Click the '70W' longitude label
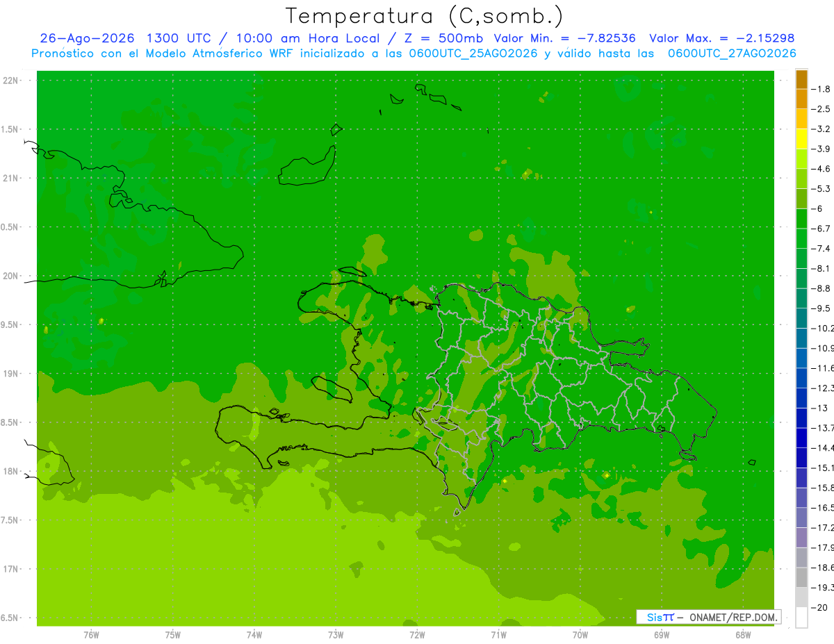This screenshot has width=834, height=644. (x=580, y=635)
